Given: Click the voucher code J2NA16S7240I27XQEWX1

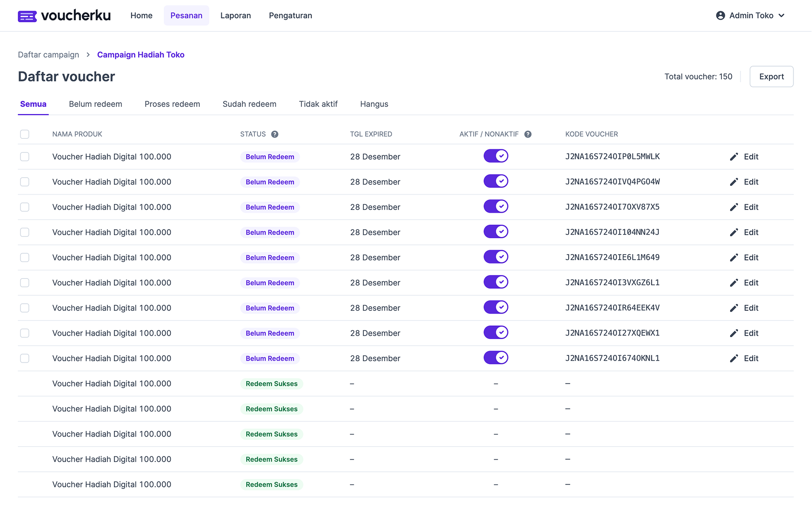Looking at the screenshot, I should [x=612, y=333].
